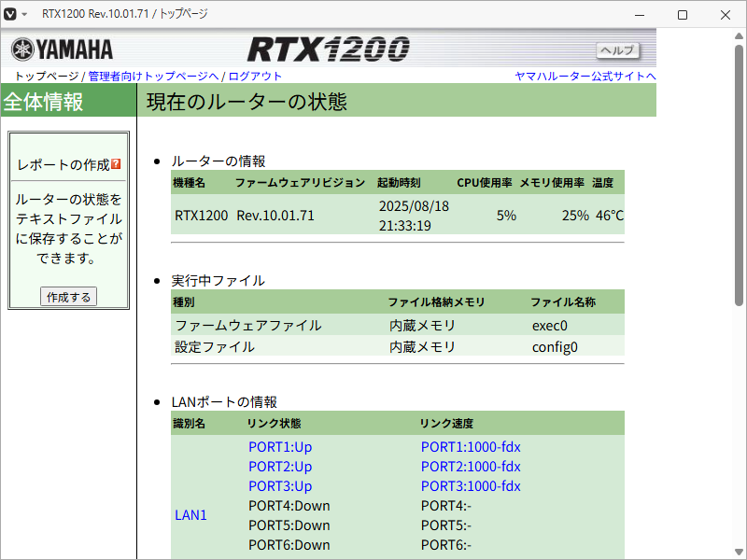Click the RTX1200 banner logo
This screenshot has height=560, width=747.
[x=329, y=49]
